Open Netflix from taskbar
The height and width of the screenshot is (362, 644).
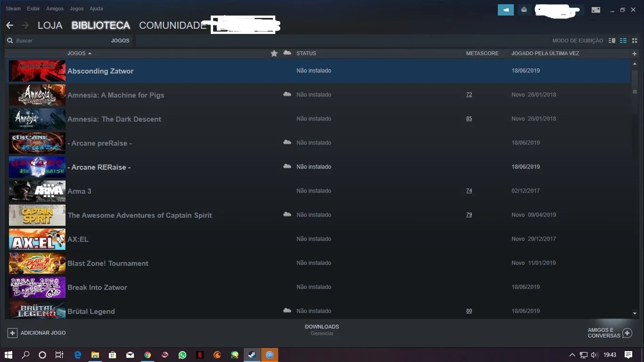(x=200, y=355)
